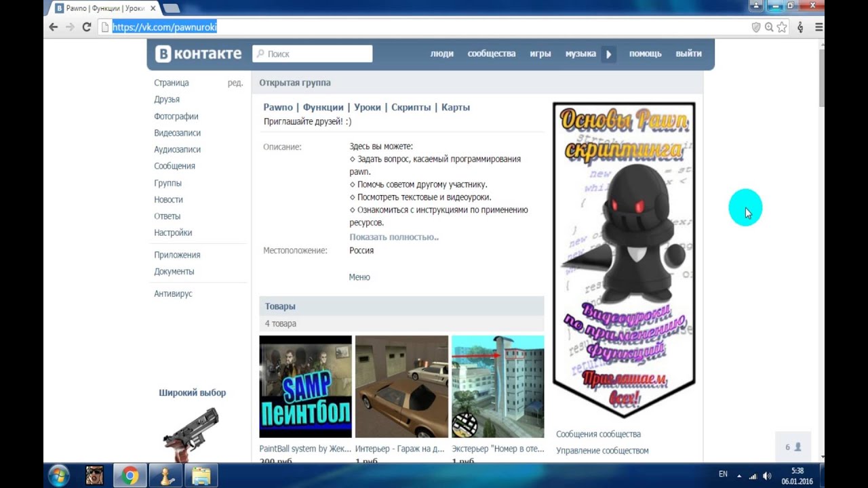Viewport: 868px width, 488px height.
Task: Open the pixel face game taskbar icon
Action: pyautogui.click(x=94, y=476)
